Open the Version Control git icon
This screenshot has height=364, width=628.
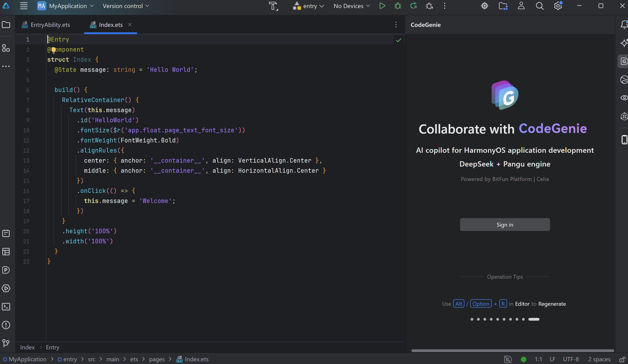pyautogui.click(x=6, y=343)
